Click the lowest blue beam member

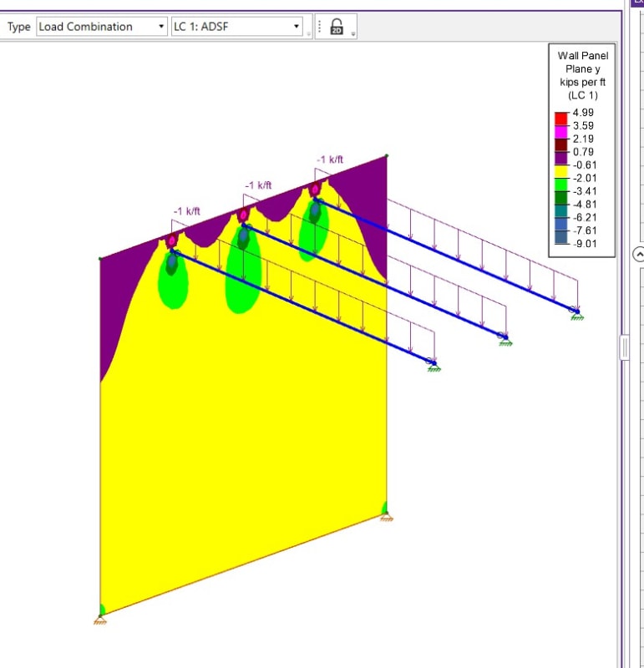[302, 307]
